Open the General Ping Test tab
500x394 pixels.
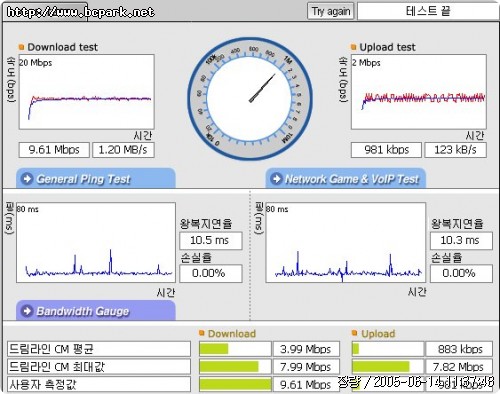pyautogui.click(x=96, y=178)
